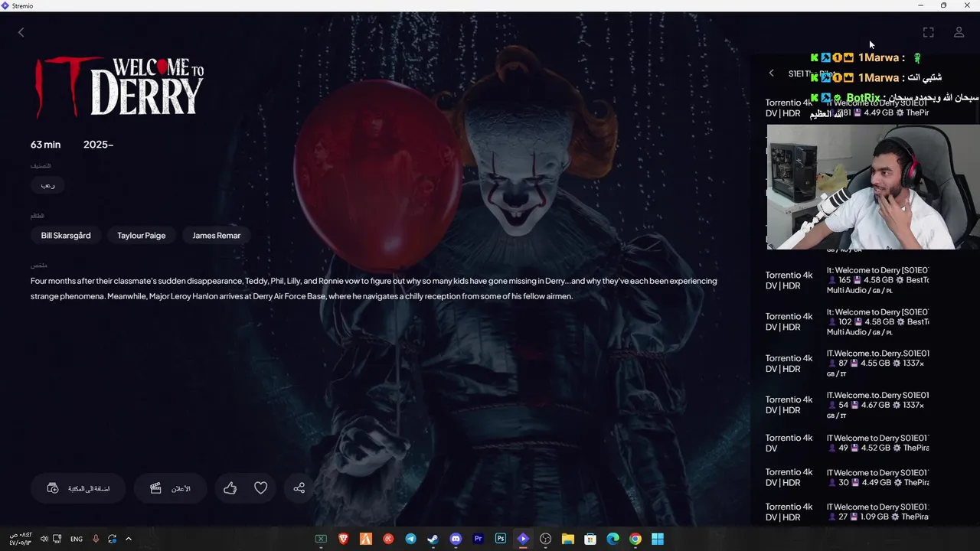The height and width of the screenshot is (551, 980).
Task: Open James Remar cast chip
Action: [217, 236]
